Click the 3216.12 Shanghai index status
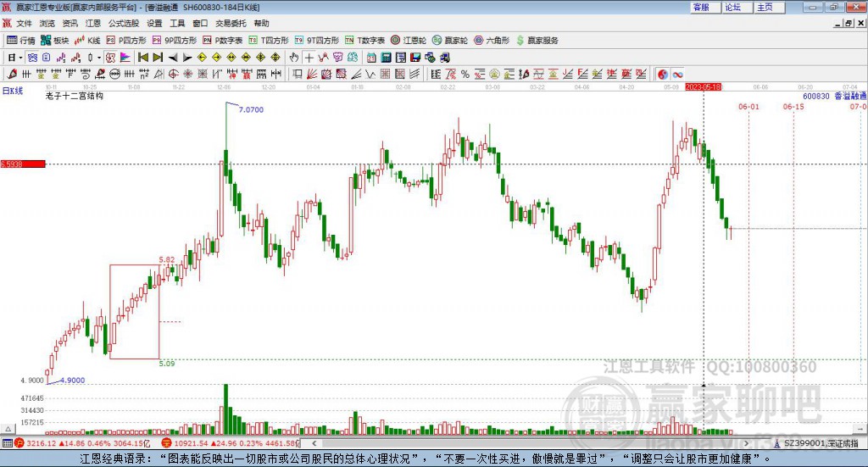This screenshot has width=868, height=467. click(x=41, y=443)
